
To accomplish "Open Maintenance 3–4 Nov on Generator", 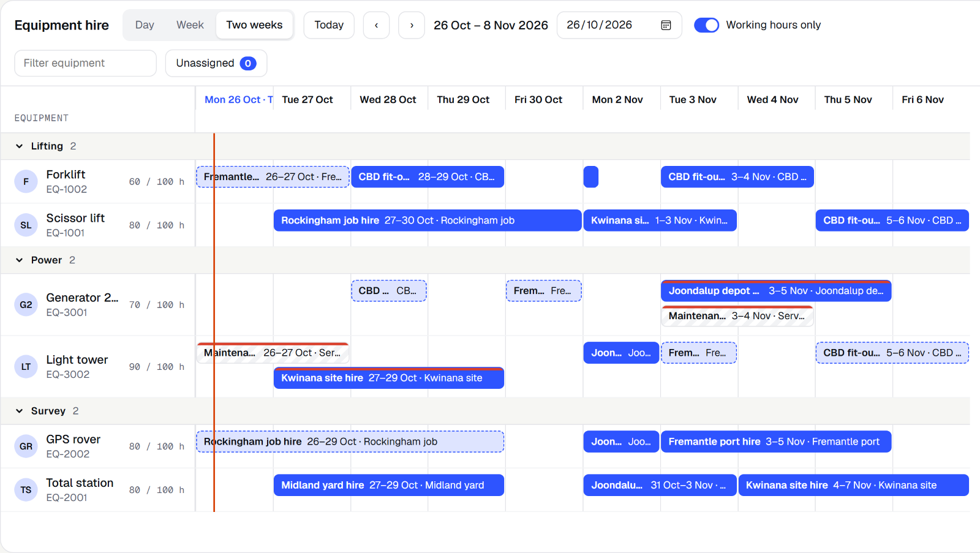I will point(737,316).
